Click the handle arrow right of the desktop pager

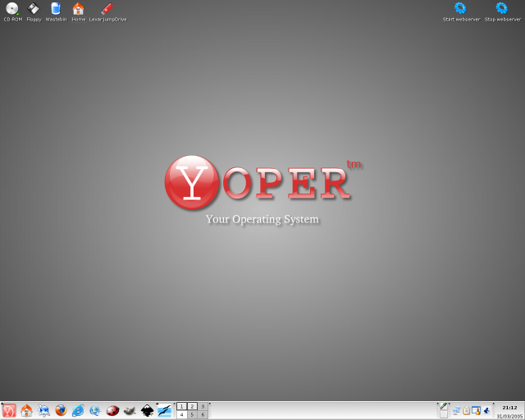(x=210, y=404)
